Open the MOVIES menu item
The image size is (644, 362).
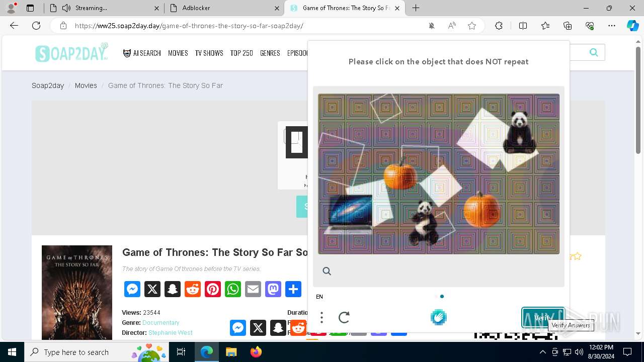tap(178, 53)
